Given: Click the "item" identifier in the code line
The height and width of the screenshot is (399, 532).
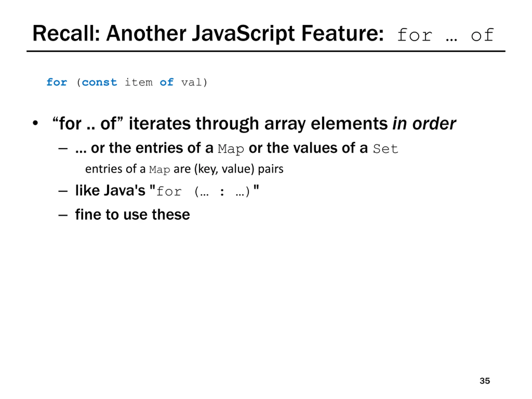Looking at the screenshot, I should [139, 83].
